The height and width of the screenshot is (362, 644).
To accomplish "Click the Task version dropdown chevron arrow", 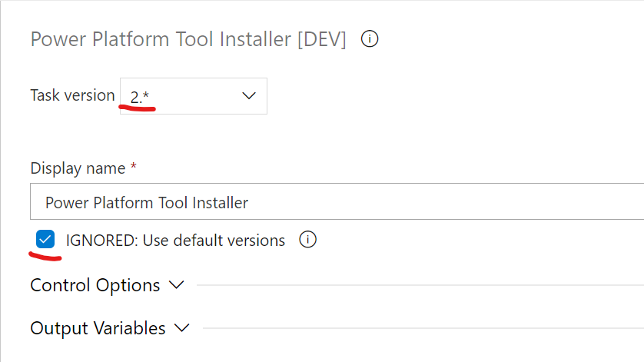I will (x=248, y=96).
